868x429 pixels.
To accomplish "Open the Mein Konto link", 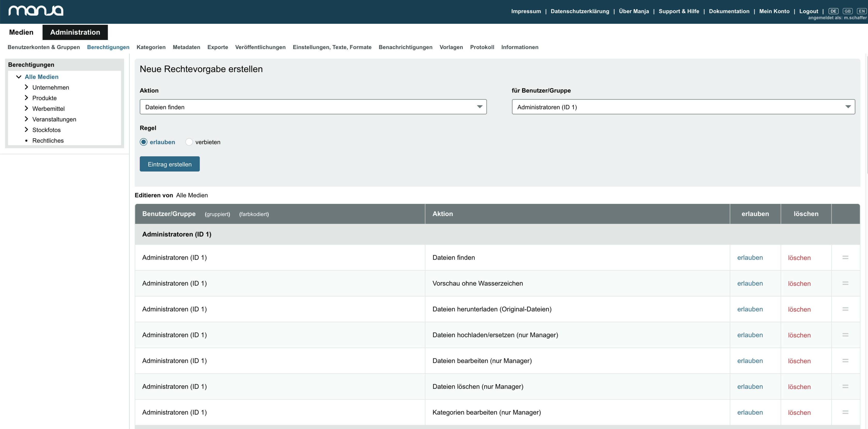I will (774, 11).
